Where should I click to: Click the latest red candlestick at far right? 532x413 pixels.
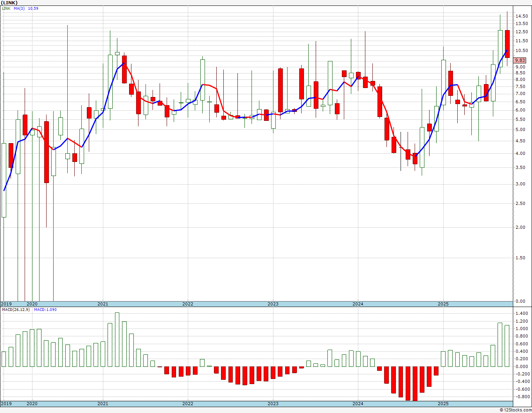point(507,44)
